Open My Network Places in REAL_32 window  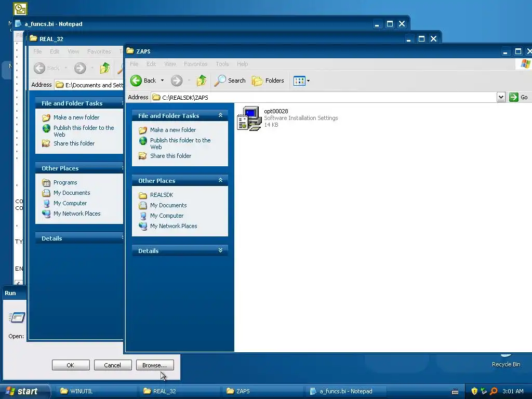(77, 214)
